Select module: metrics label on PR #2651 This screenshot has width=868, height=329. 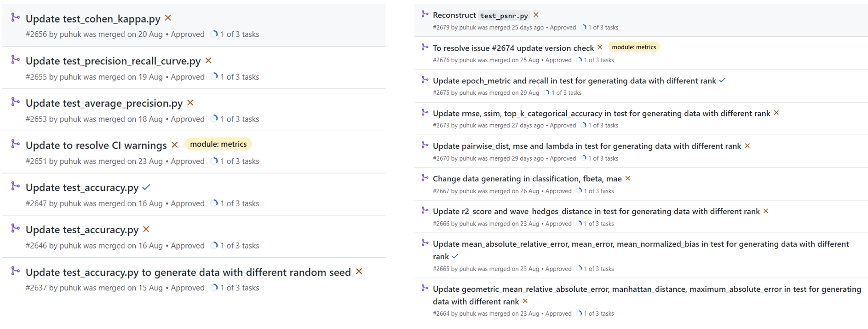pyautogui.click(x=218, y=144)
